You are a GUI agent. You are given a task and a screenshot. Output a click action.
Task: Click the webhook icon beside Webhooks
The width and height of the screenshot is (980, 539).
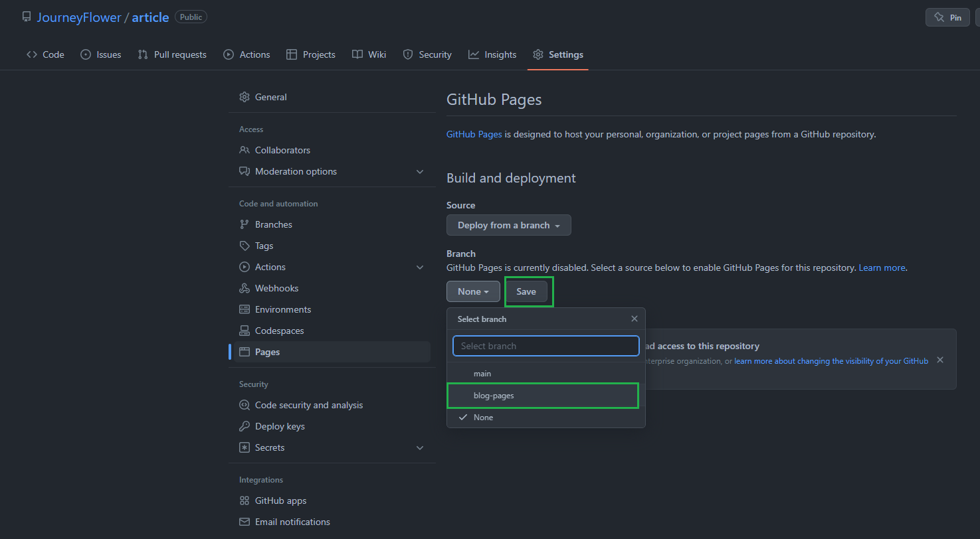click(245, 288)
